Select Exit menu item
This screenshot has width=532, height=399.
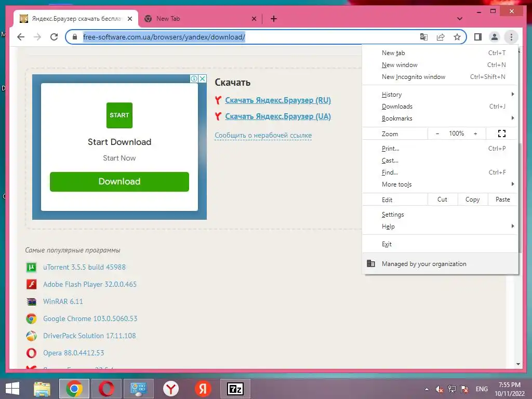coord(441,244)
